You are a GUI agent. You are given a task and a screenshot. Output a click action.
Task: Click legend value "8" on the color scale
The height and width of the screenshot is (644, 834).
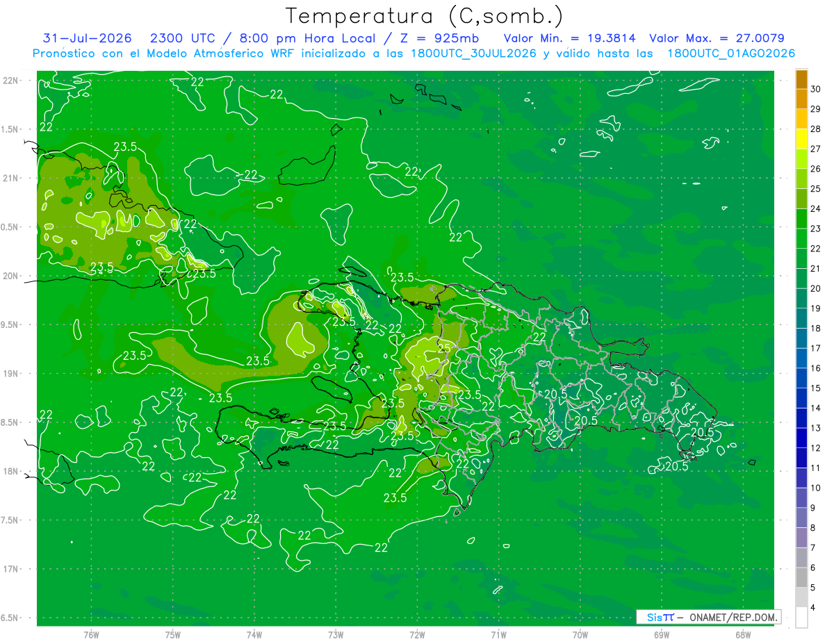[814, 528]
